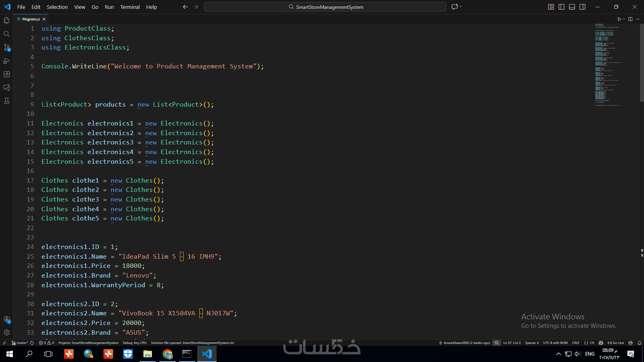
Task: Open the Explorer view in the activity bar
Action: [6, 21]
